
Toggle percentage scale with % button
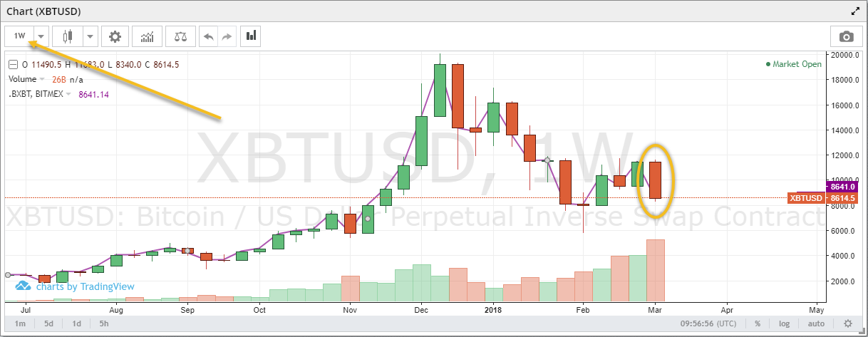point(758,323)
